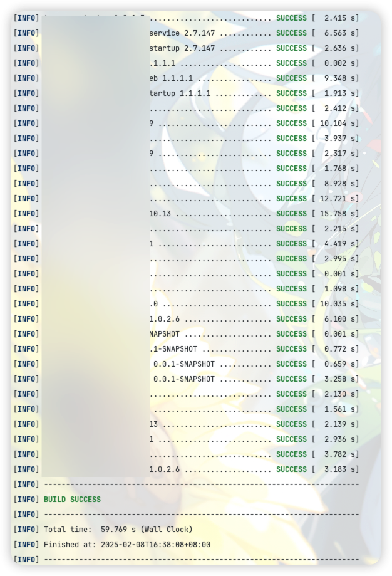Screen dimensions: 392x576
Task: Select the eb 1.1.1.1 module text
Action: coord(171,78)
